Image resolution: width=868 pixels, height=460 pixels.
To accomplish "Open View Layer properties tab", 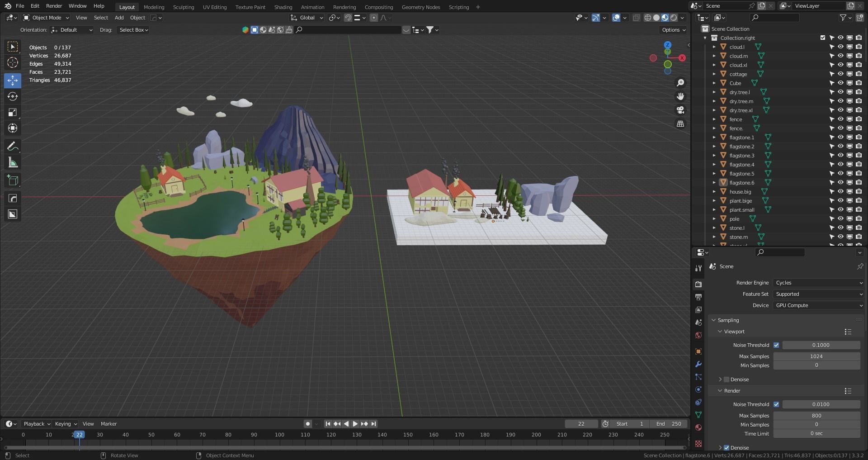I will 698,309.
